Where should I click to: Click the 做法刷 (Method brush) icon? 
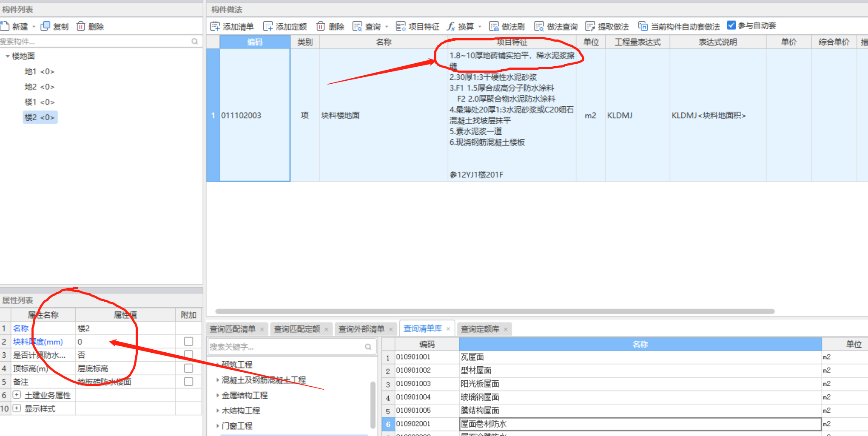(494, 26)
